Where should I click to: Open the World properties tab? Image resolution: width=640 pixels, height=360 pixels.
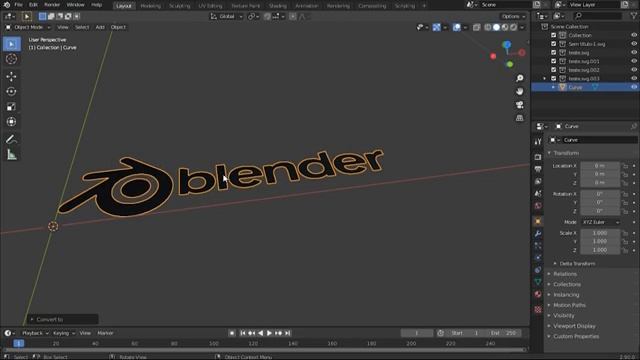538,205
